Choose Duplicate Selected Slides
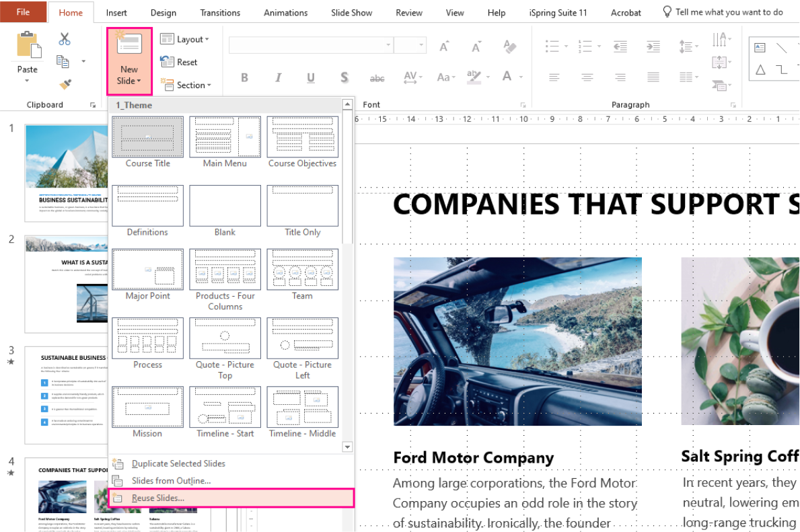The height and width of the screenshot is (532, 800). [x=231, y=463]
